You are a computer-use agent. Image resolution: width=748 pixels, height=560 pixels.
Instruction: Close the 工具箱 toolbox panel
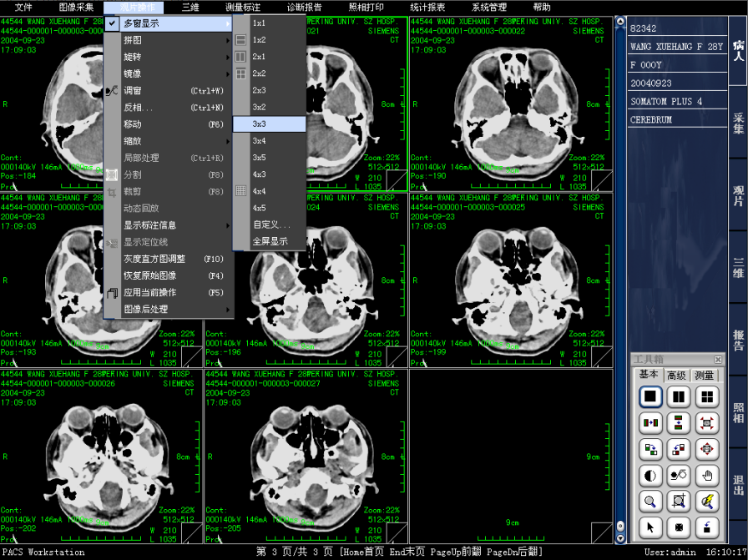tap(717, 359)
